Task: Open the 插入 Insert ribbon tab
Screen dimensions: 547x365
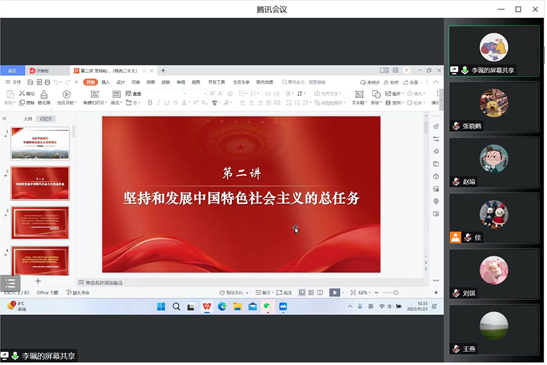Action: pos(106,82)
